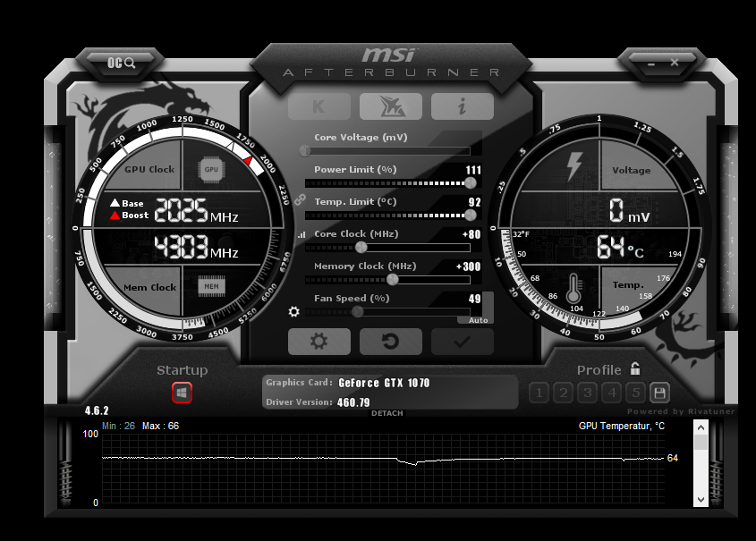Click the Core Clock value +80
Image resolution: width=756 pixels, height=541 pixels.
tap(471, 234)
